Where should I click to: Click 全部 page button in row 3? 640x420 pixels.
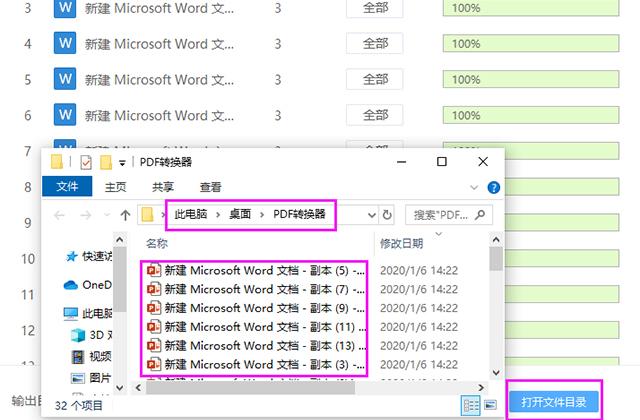375,8
